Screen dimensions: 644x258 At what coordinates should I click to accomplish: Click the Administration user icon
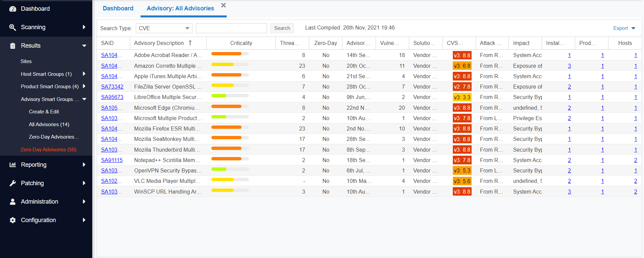13,202
